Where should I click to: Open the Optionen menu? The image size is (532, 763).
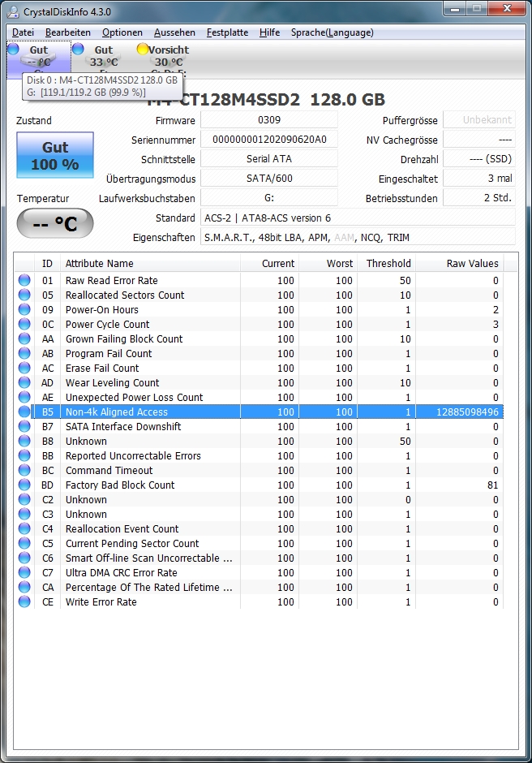[x=122, y=32]
